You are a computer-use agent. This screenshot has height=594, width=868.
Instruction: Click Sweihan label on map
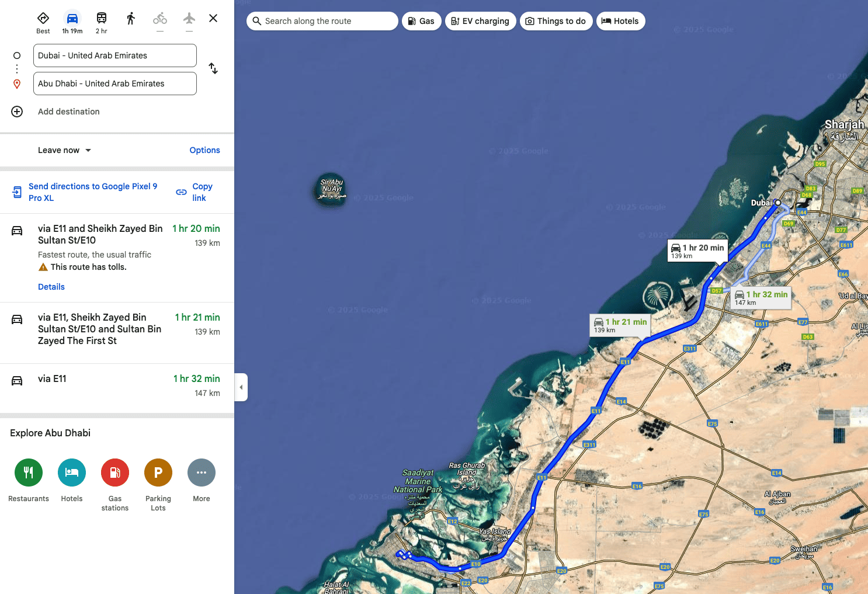(804, 552)
